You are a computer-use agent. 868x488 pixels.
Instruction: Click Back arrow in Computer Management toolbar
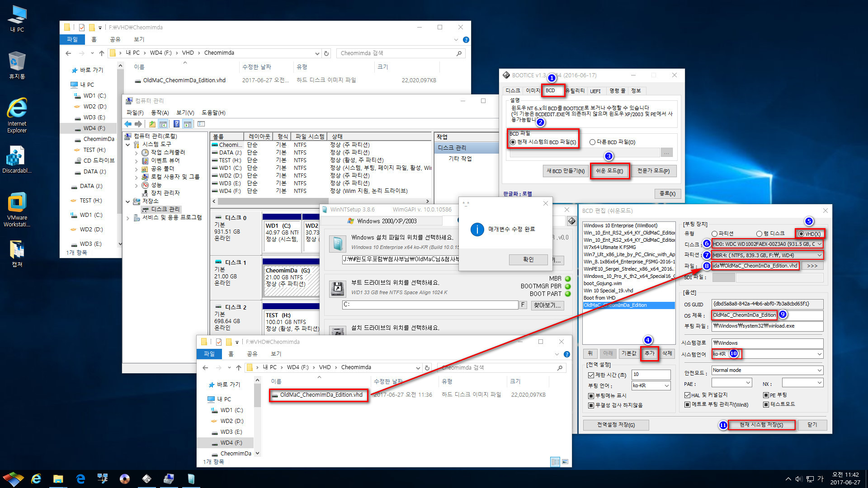tap(128, 124)
